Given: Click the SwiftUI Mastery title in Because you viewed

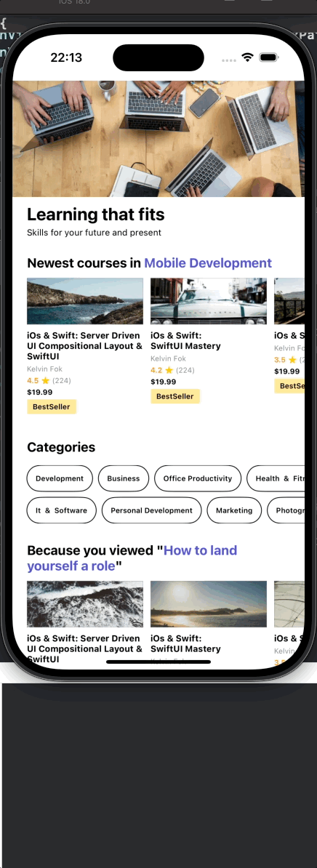Looking at the screenshot, I should coord(186,643).
